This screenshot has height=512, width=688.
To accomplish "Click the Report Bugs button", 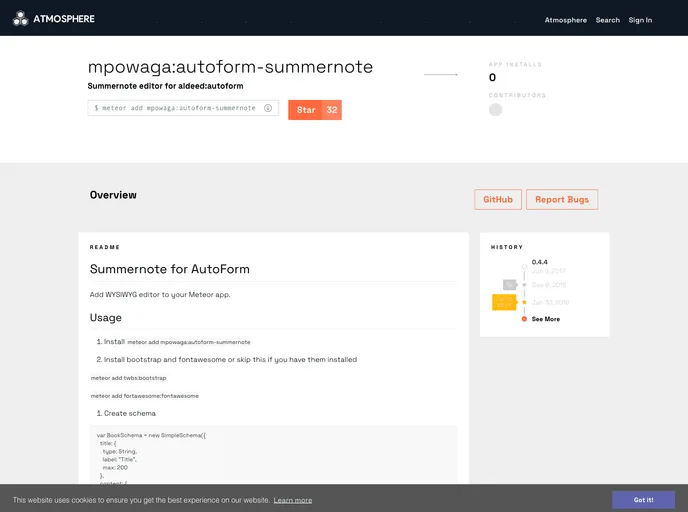I will 562,200.
